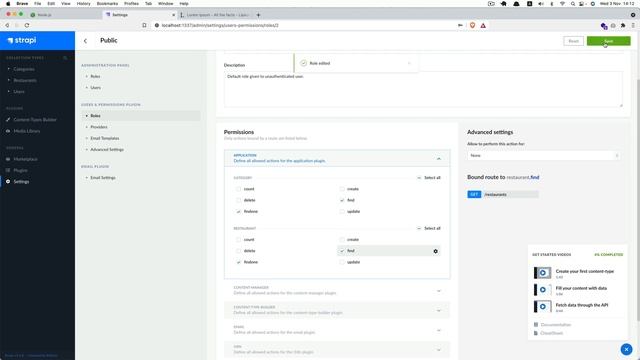Expand the Content Manager permissions section
Image resolution: width=640 pixels, height=360 pixels.
[x=439, y=291]
